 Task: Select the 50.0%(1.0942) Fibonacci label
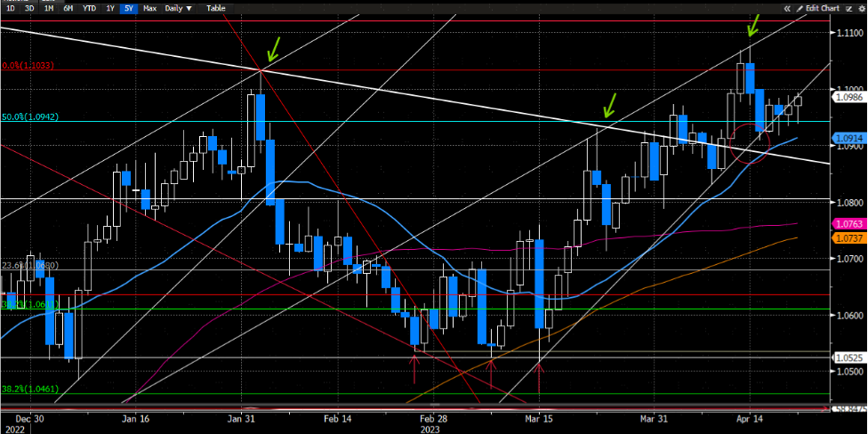click(29, 117)
